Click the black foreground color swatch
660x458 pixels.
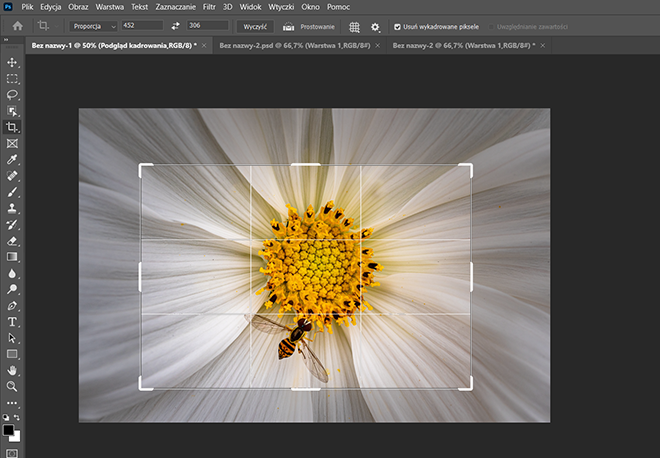[x=8, y=430]
